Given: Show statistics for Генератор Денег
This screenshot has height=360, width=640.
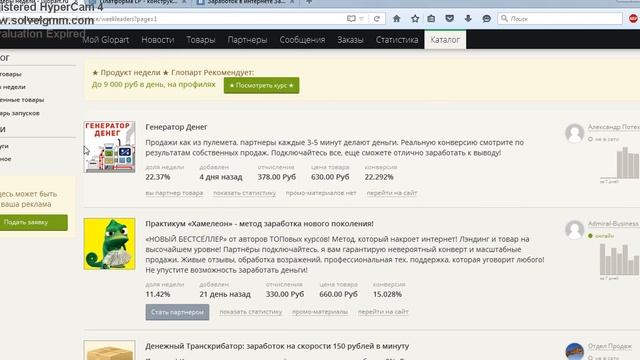Looking at the screenshot, I should tap(244, 193).
